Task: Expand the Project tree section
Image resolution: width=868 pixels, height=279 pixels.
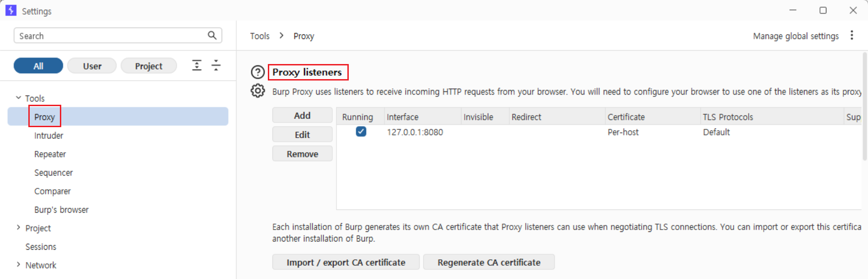Action: (x=18, y=227)
